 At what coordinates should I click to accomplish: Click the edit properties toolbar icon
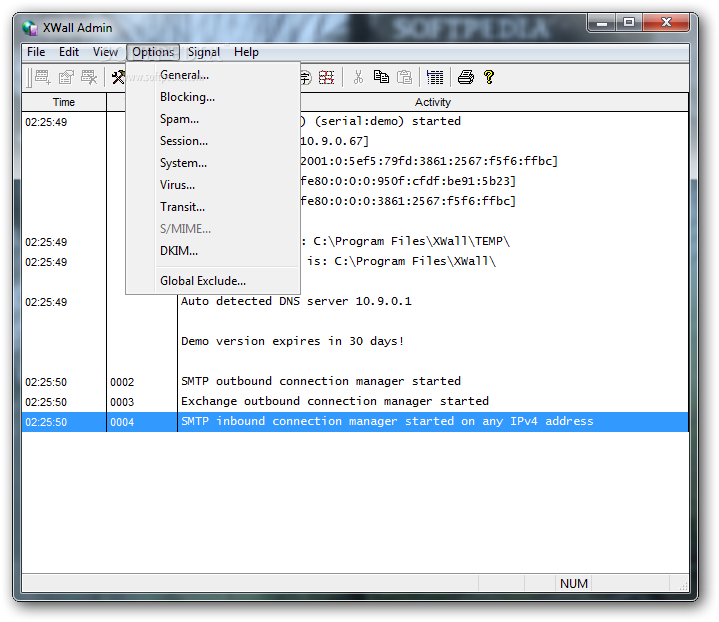[66, 77]
